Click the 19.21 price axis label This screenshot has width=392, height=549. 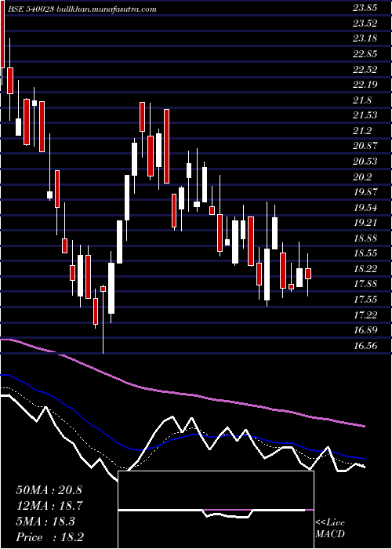click(365, 222)
